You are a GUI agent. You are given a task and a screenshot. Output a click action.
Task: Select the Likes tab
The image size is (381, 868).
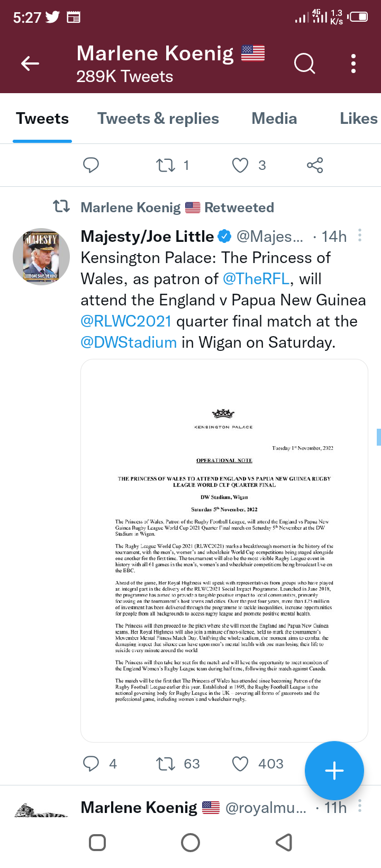[x=358, y=119]
